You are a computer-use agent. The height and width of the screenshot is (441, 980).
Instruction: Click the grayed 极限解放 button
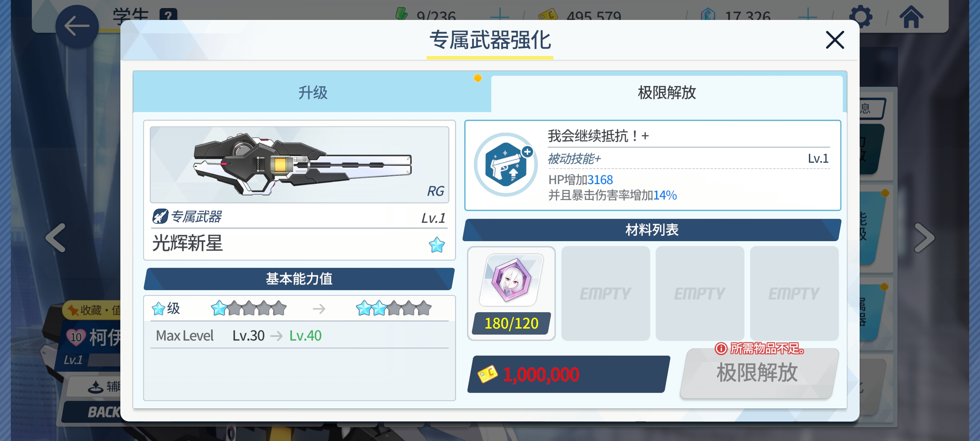758,372
